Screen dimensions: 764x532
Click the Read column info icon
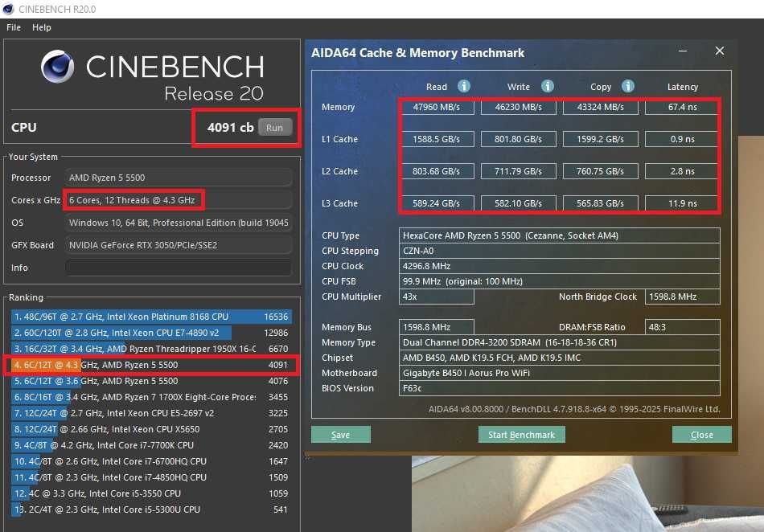coord(464,86)
